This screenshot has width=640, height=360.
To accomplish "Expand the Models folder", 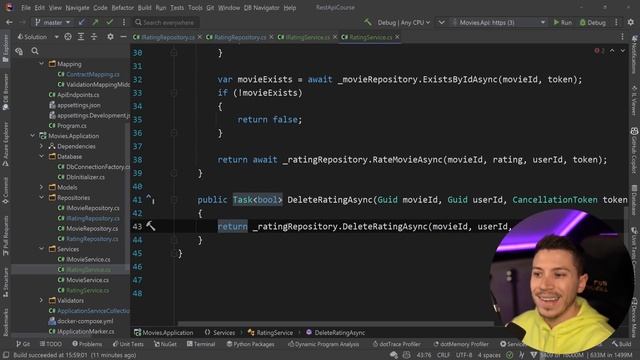I will [42, 187].
